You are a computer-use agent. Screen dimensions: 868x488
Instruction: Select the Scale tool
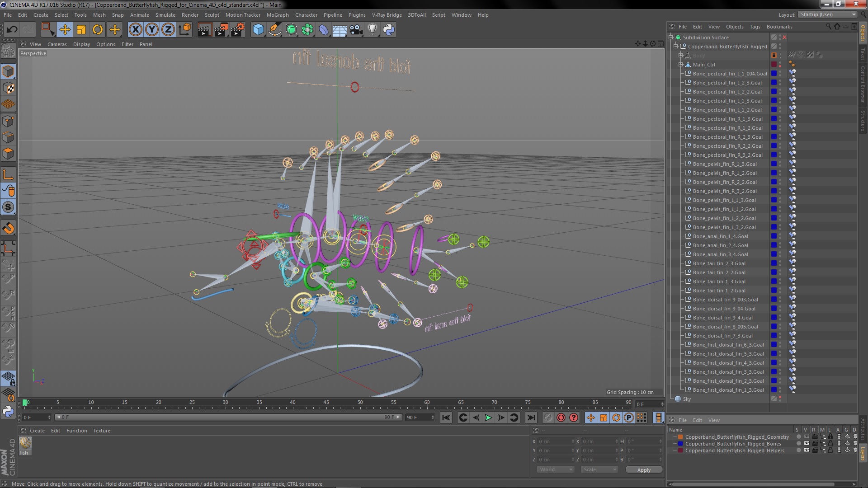point(81,30)
